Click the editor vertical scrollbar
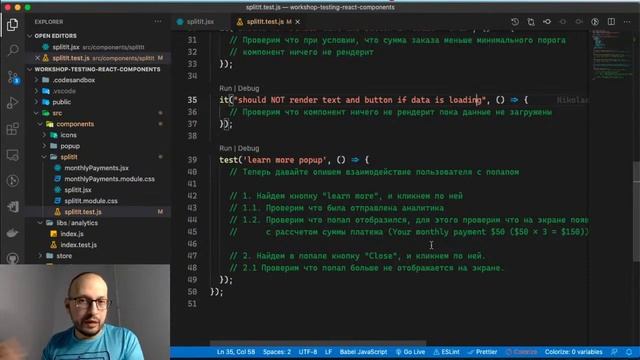640x360 pixels. [x=636, y=211]
